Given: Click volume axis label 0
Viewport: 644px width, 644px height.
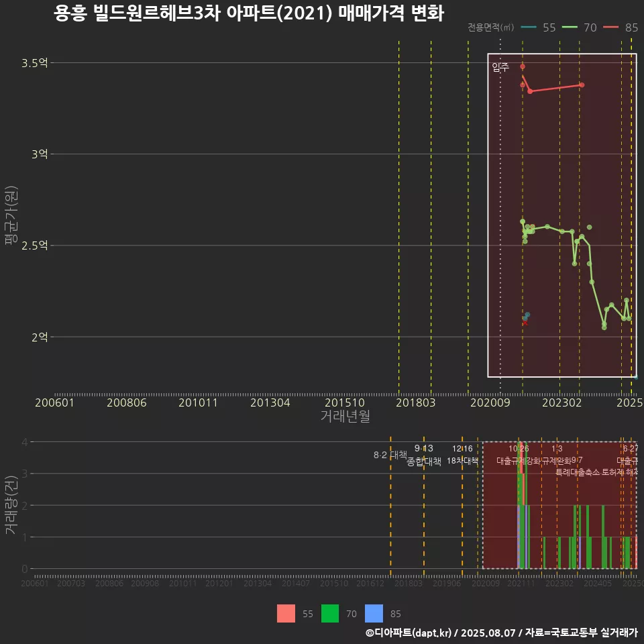Looking at the screenshot, I should (x=25, y=569).
